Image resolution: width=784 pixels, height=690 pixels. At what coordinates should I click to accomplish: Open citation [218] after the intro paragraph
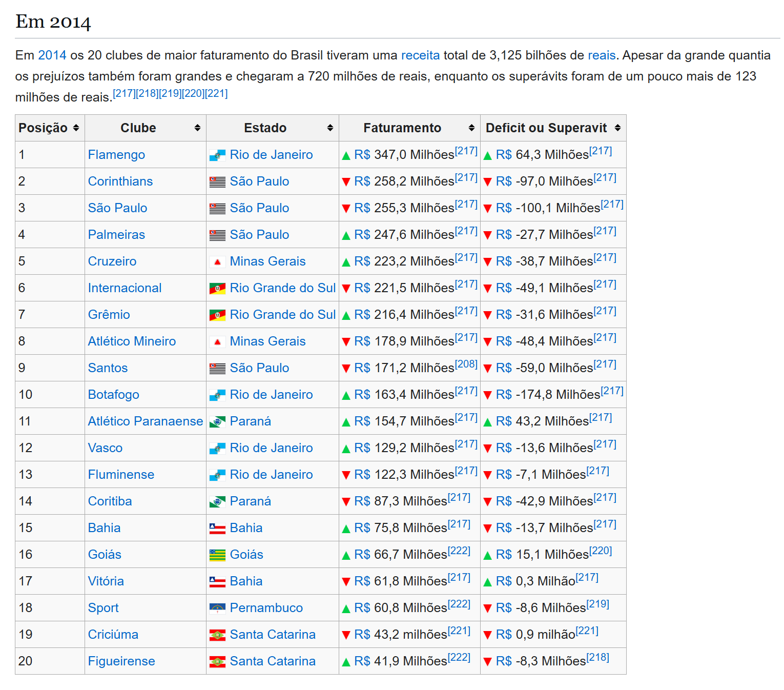(147, 93)
